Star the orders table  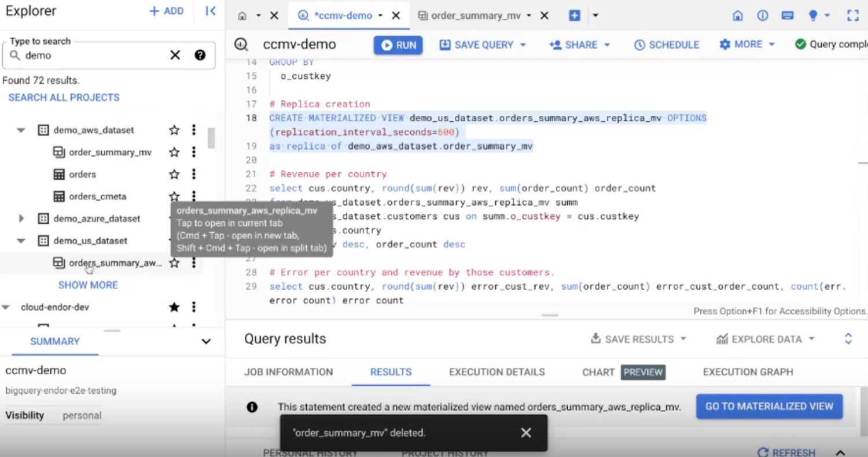(174, 174)
